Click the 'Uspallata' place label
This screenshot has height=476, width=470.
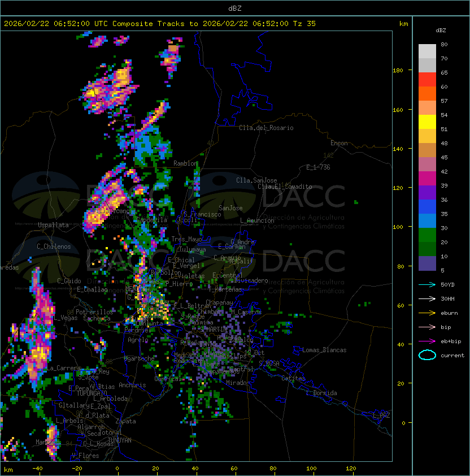[x=53, y=225]
